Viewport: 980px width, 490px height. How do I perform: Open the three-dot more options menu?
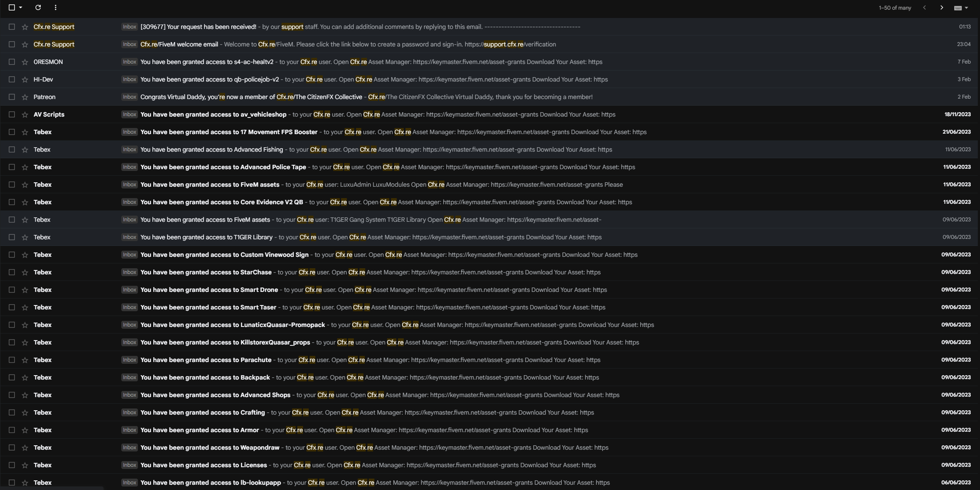click(x=55, y=7)
